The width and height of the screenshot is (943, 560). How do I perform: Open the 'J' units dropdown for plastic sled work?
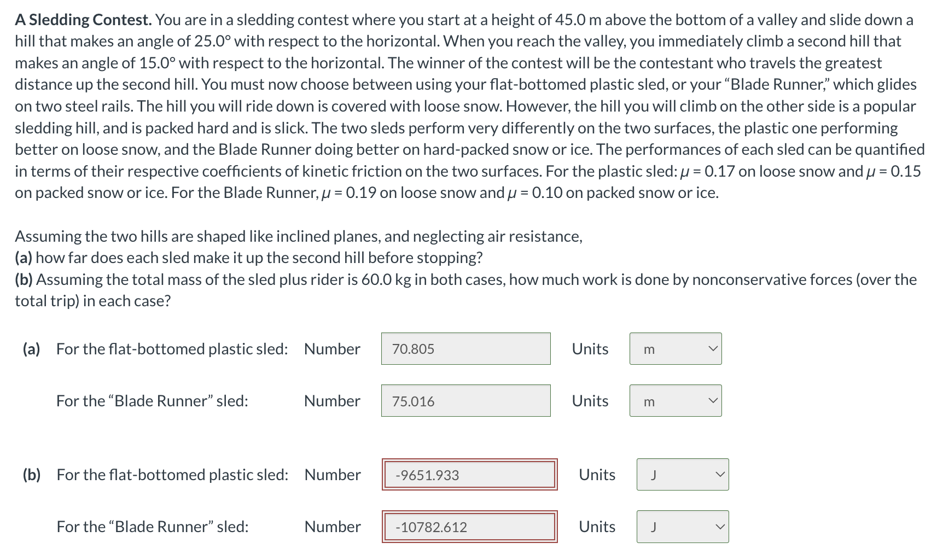(682, 475)
